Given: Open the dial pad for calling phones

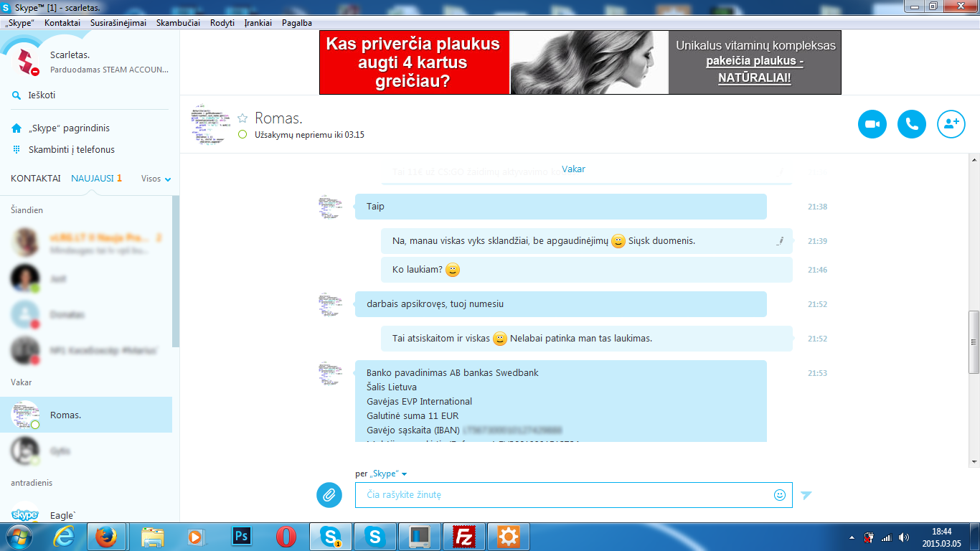Looking at the screenshot, I should 17,150.
